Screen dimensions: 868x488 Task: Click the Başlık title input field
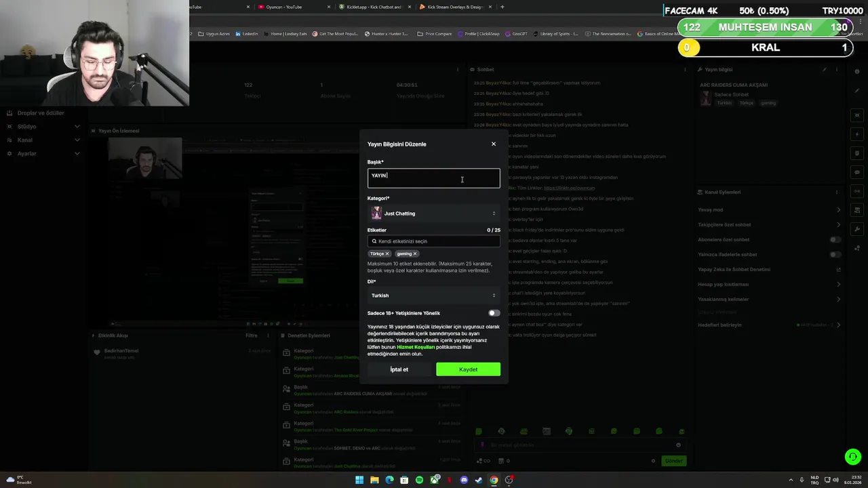click(434, 178)
